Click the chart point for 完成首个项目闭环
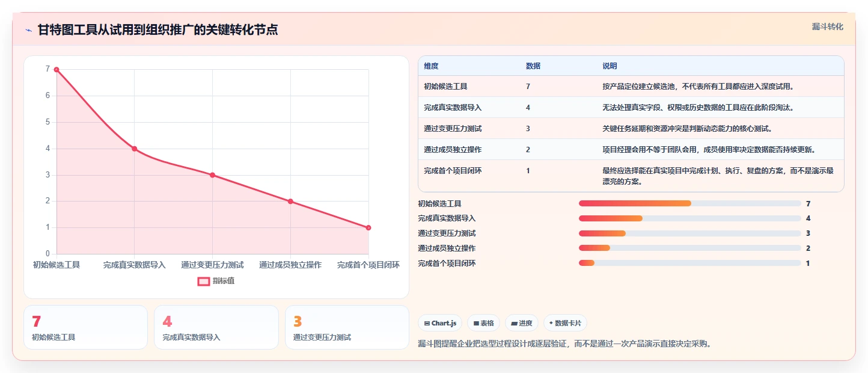This screenshot has height=373, width=868. 368,228
